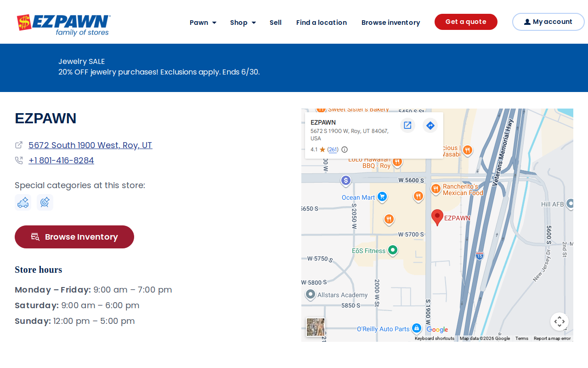Click the rating info icon on the map card
588x368 pixels.
click(x=345, y=149)
